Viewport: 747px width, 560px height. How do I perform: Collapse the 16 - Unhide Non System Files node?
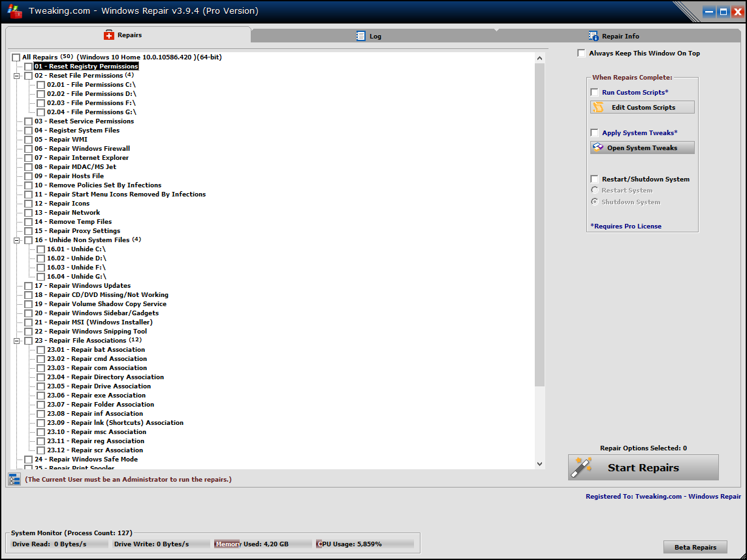17,240
